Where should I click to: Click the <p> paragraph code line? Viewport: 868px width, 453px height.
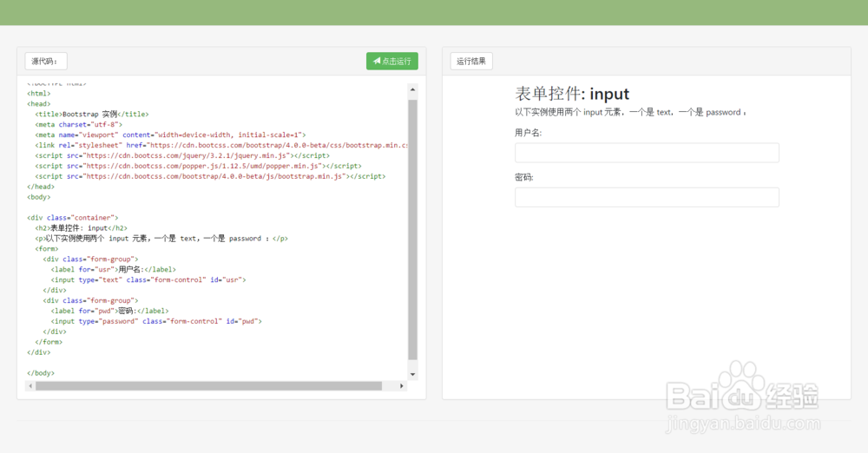click(x=161, y=239)
